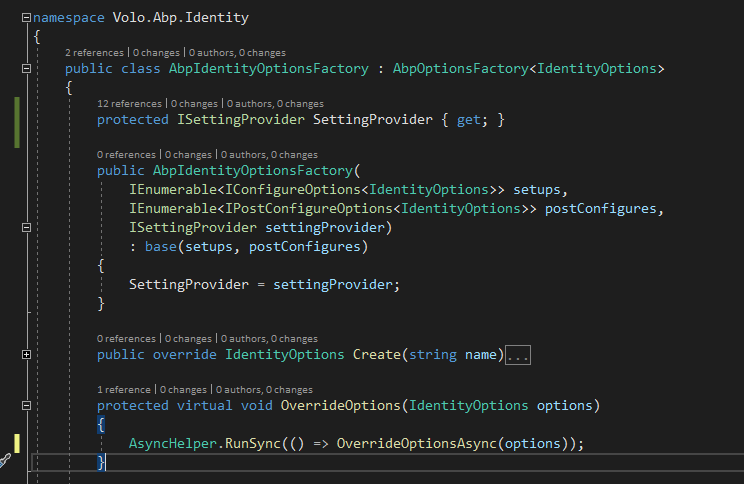Open the collapsed ellipsis box after Create(string name)
The width and height of the screenshot is (744, 484).
(x=518, y=355)
